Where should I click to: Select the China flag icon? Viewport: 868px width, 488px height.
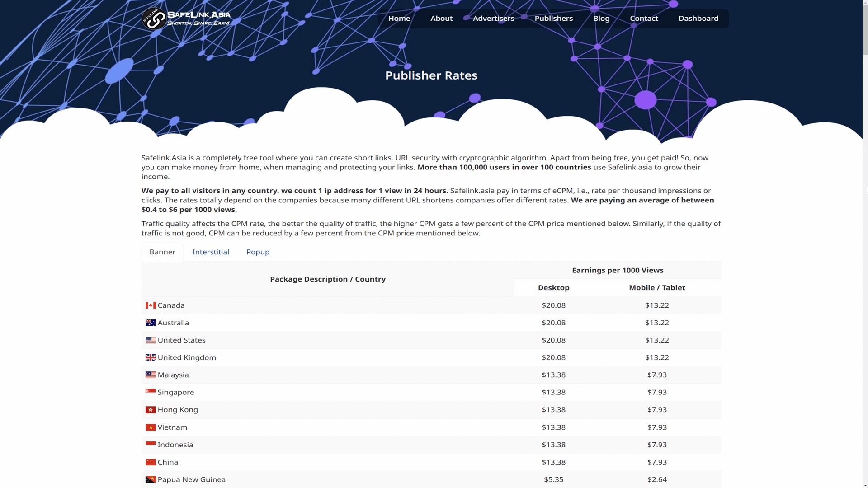(x=150, y=462)
